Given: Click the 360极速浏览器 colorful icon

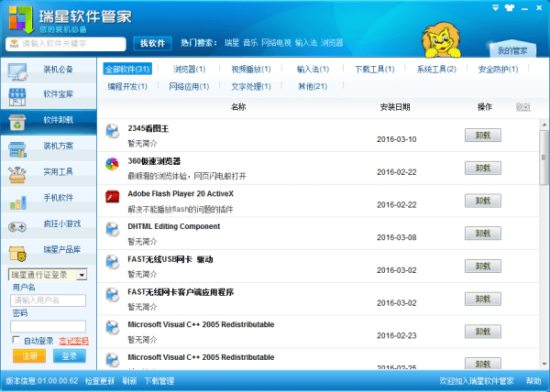Looking at the screenshot, I should click(x=112, y=164).
